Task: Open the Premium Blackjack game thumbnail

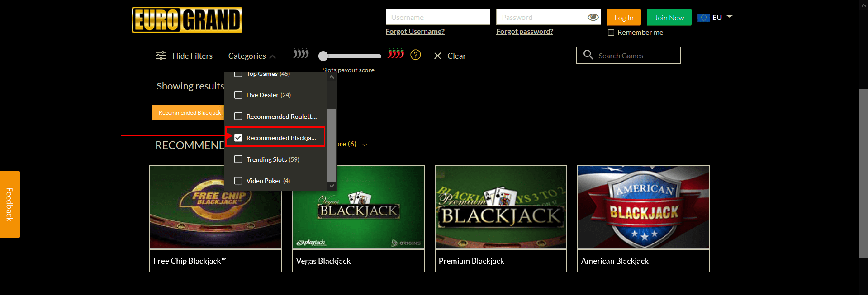Action: 501,207
